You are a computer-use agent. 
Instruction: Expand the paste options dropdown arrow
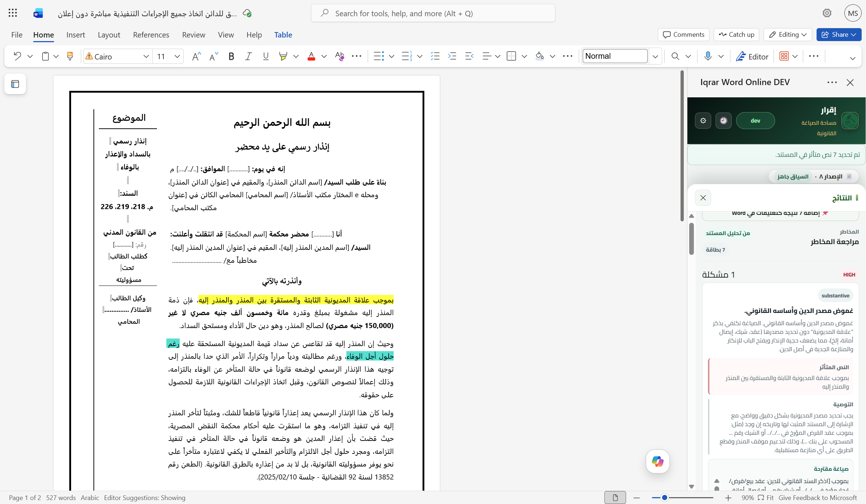click(56, 56)
